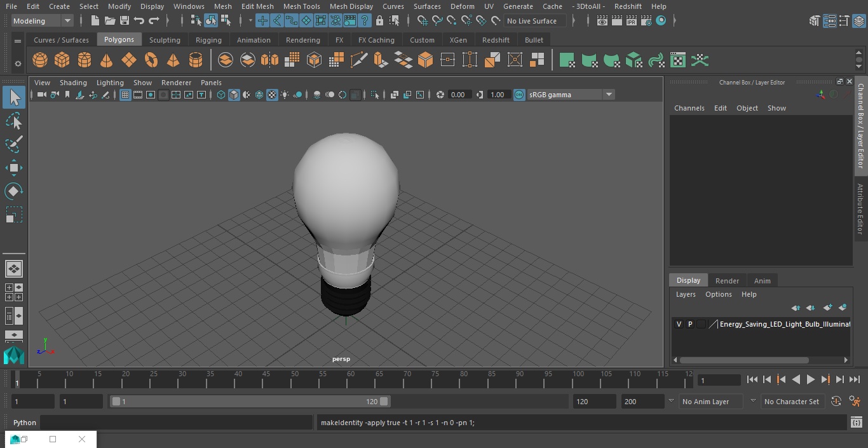Activate the Move tool
The width and height of the screenshot is (868, 448).
pos(14,168)
